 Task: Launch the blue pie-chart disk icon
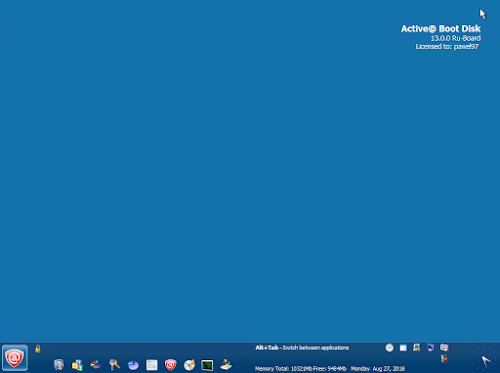click(x=133, y=365)
